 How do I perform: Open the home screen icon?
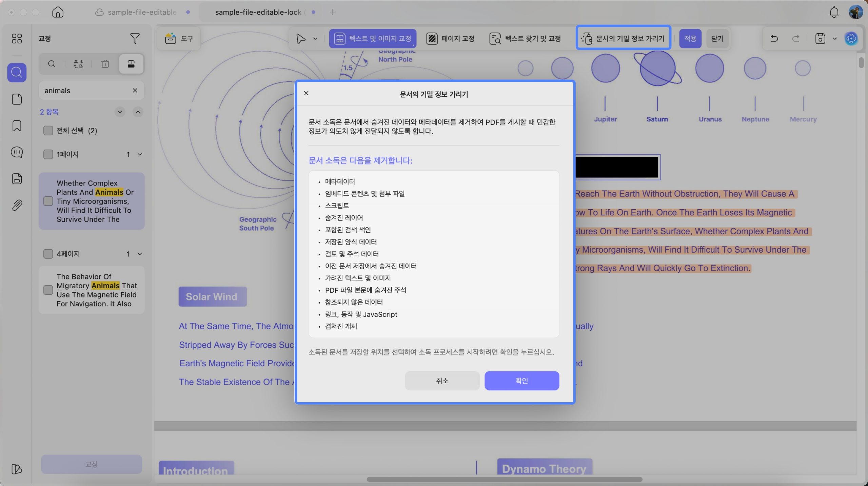[x=58, y=12]
